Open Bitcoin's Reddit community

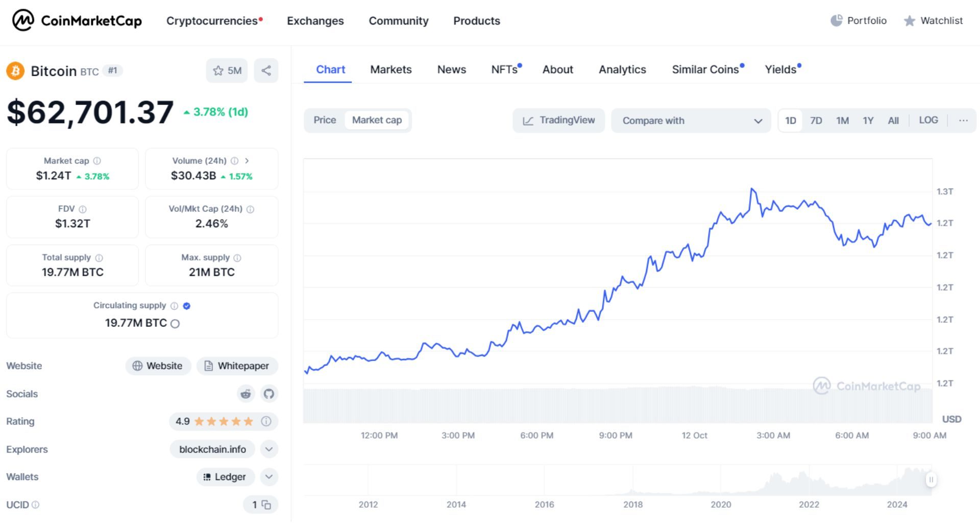click(246, 394)
